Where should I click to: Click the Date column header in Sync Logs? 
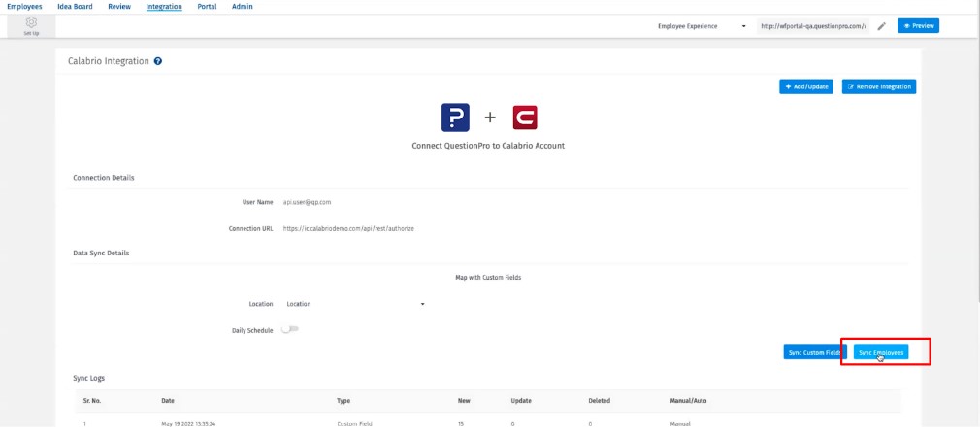point(168,400)
